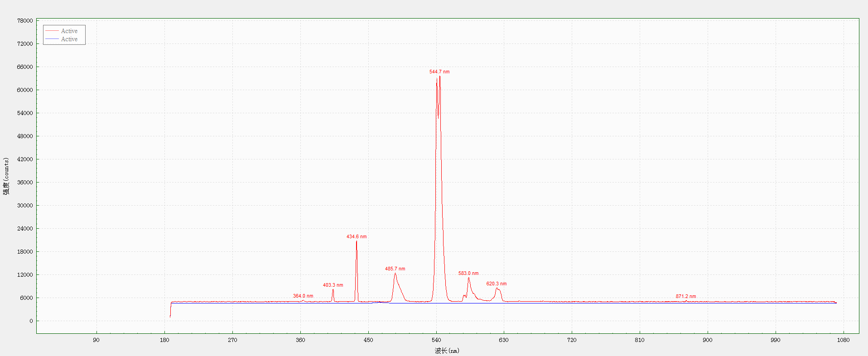Click the 0 y-axis tick label
The image size is (868, 356).
point(31,321)
